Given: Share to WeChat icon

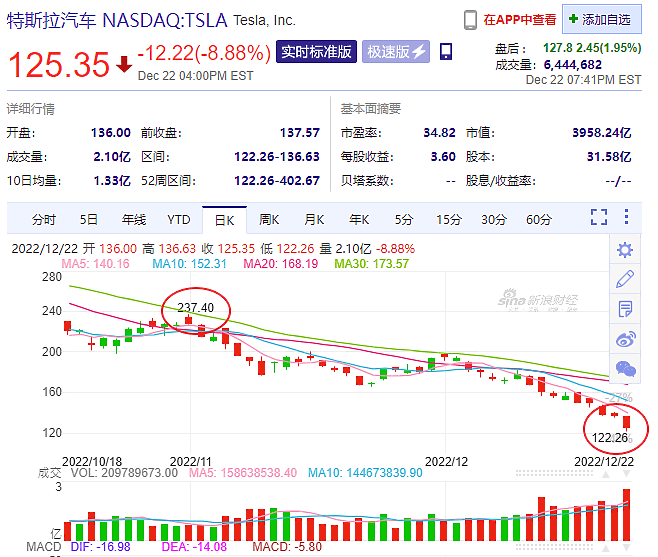Looking at the screenshot, I should click(625, 369).
